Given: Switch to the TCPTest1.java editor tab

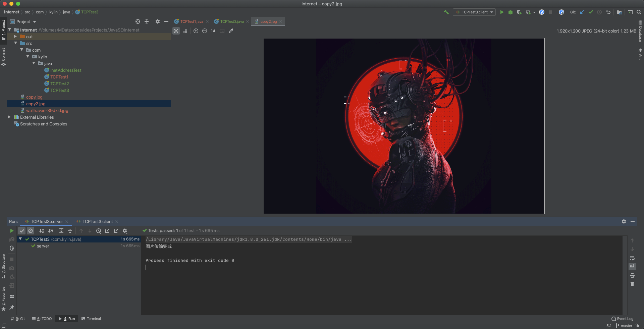Looking at the screenshot, I should coord(192,21).
